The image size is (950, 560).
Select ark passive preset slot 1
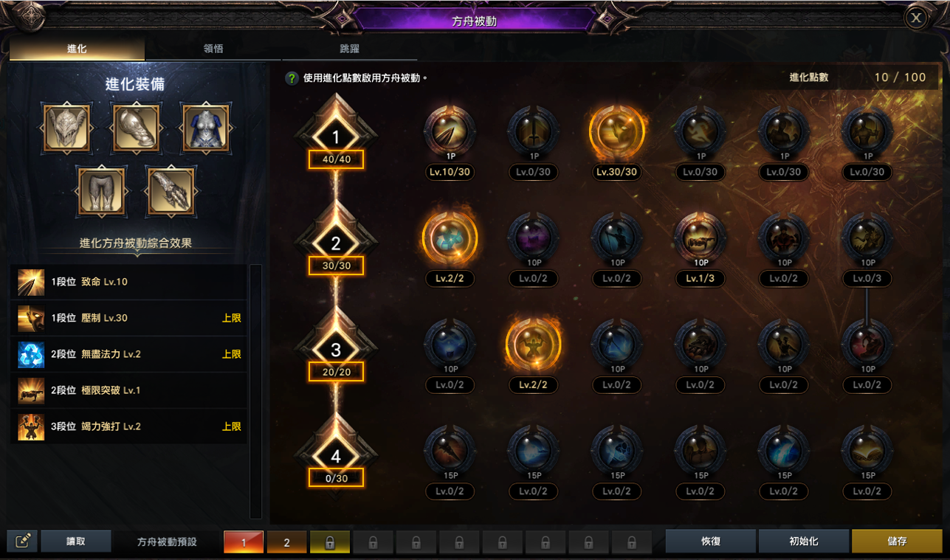point(243,542)
